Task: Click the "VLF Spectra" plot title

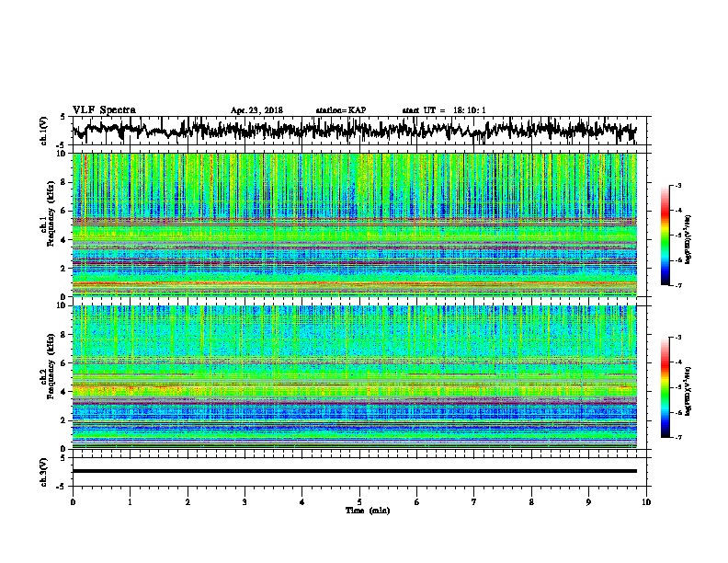Action: 104,109
